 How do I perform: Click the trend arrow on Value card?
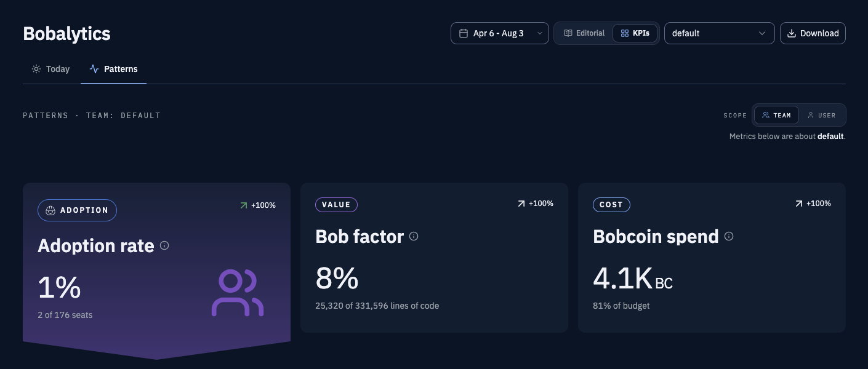[521, 204]
